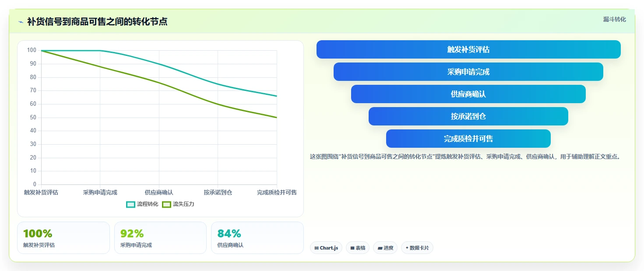644x271 pixels.
Task: Toggle the 流失压力 legend series
Action: click(178, 204)
